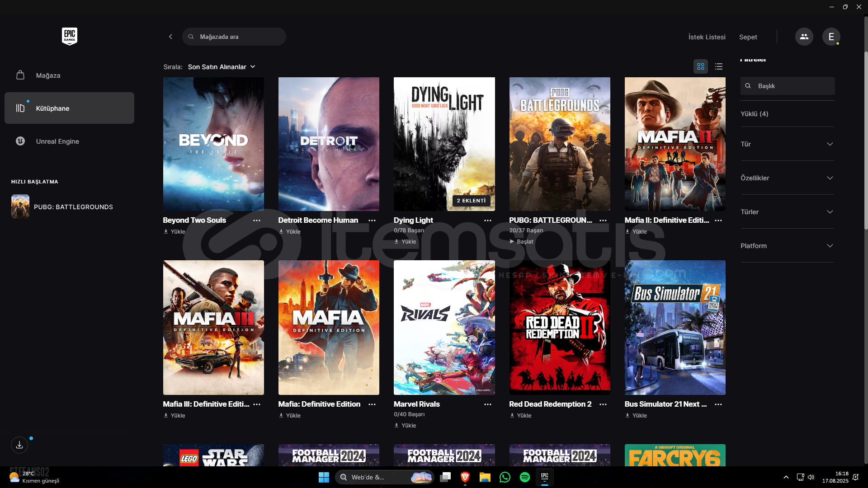Open the volume icon in system tray
Screen dimensions: 868x488
coord(811,477)
